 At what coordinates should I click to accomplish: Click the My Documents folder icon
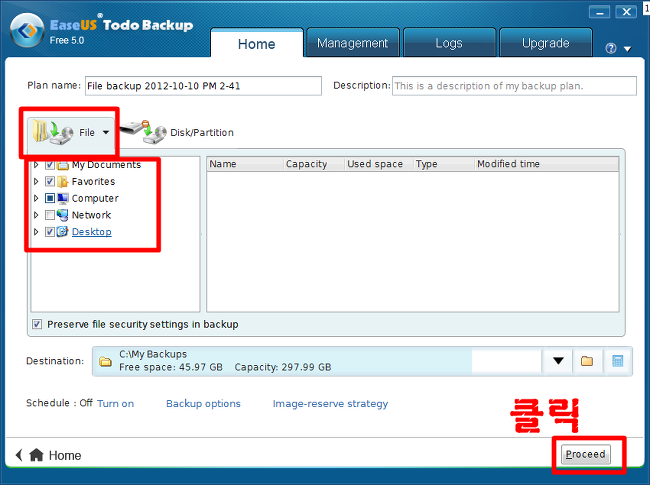[x=63, y=165]
